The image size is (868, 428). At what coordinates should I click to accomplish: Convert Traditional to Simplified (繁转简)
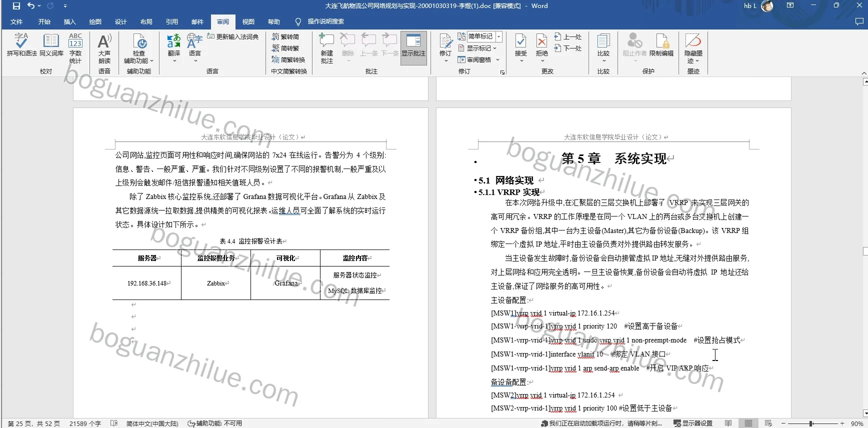pyautogui.click(x=285, y=36)
